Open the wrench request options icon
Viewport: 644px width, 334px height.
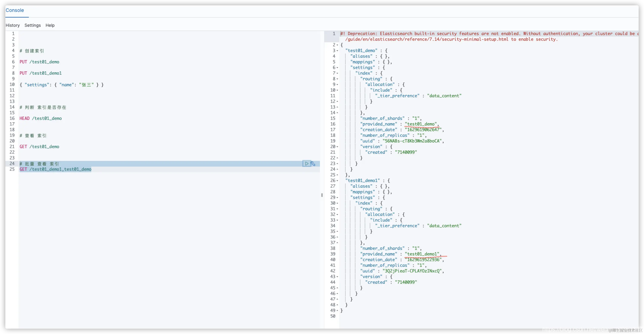coord(313,164)
